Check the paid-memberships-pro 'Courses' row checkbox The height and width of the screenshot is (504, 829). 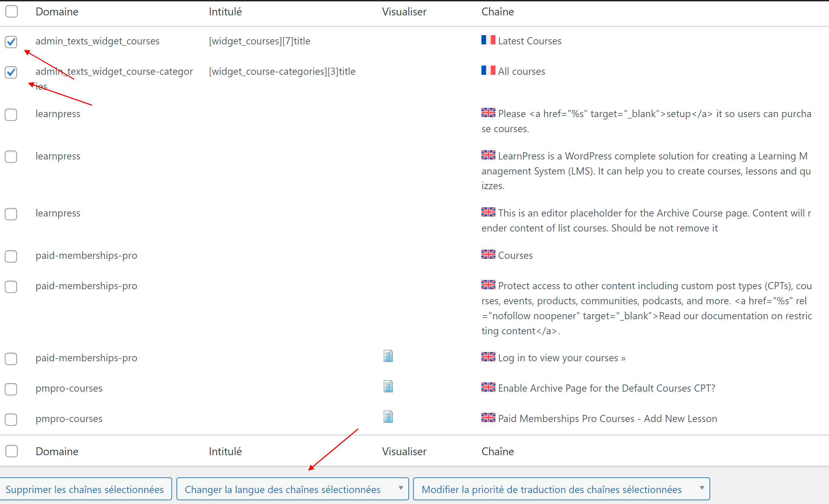(11, 256)
